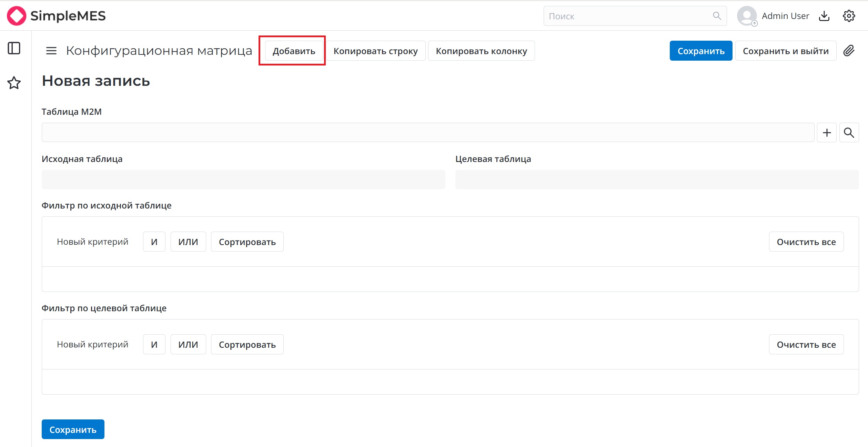
Task: Click magnifier icon beside Таблица M2M field
Action: (849, 133)
